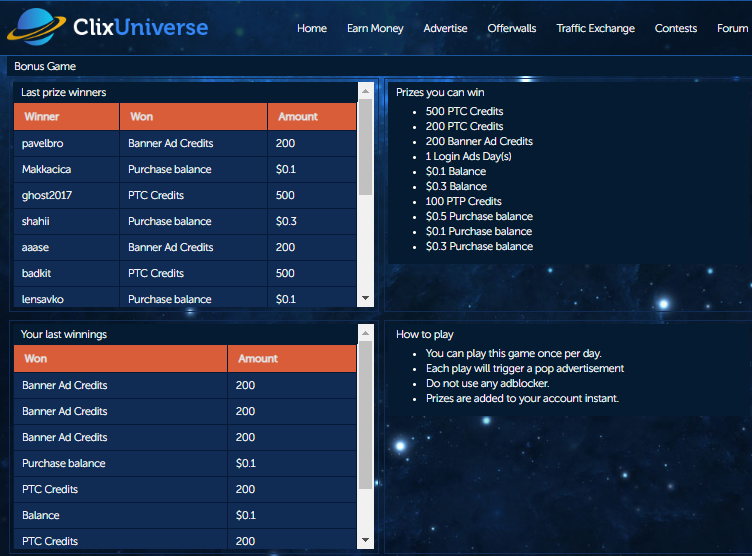752x556 pixels.
Task: Visit the Forum link
Action: pos(732,28)
